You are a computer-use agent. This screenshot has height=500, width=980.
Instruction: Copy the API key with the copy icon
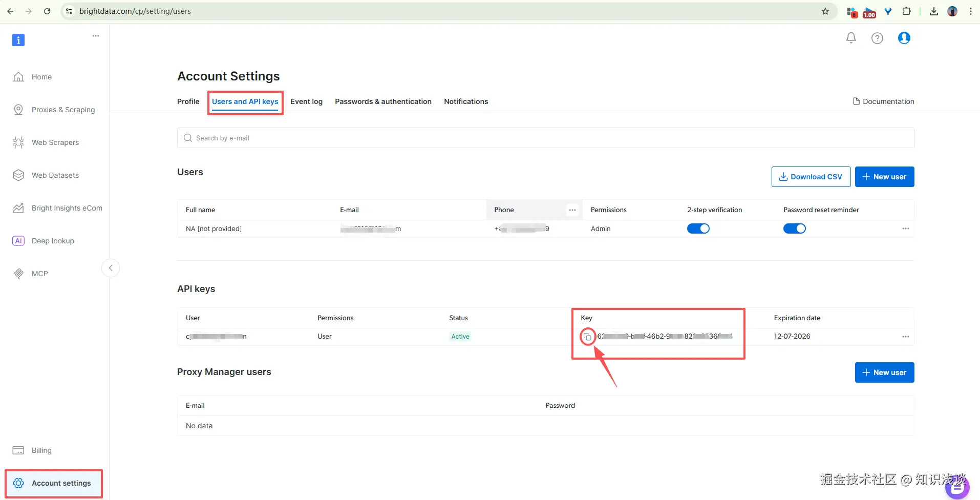click(588, 337)
